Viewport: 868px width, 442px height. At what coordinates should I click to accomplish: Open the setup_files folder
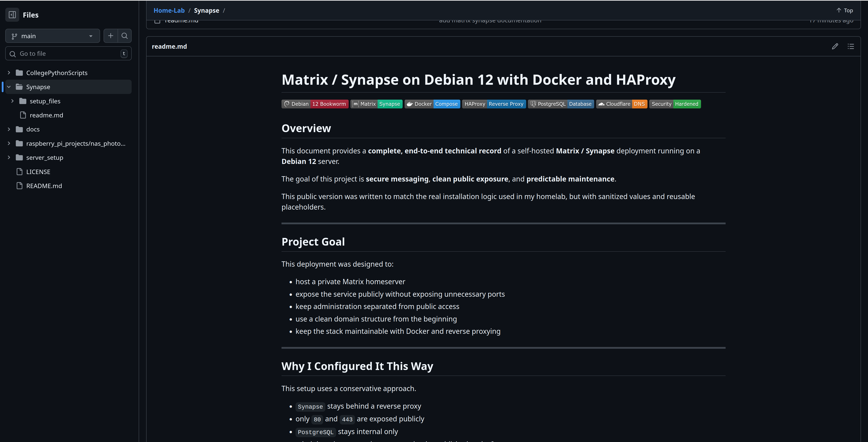click(45, 101)
